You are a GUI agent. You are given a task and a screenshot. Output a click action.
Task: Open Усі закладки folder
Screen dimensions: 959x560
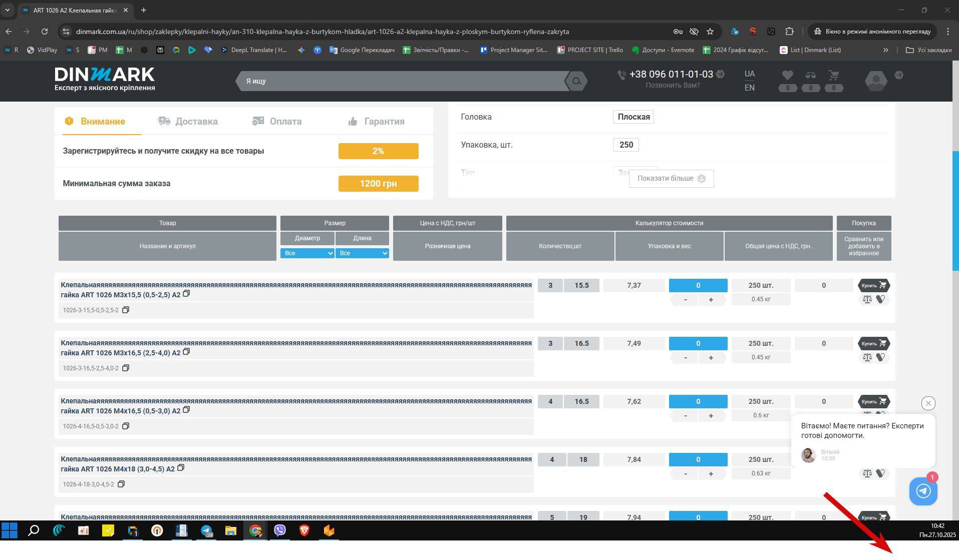pos(929,50)
